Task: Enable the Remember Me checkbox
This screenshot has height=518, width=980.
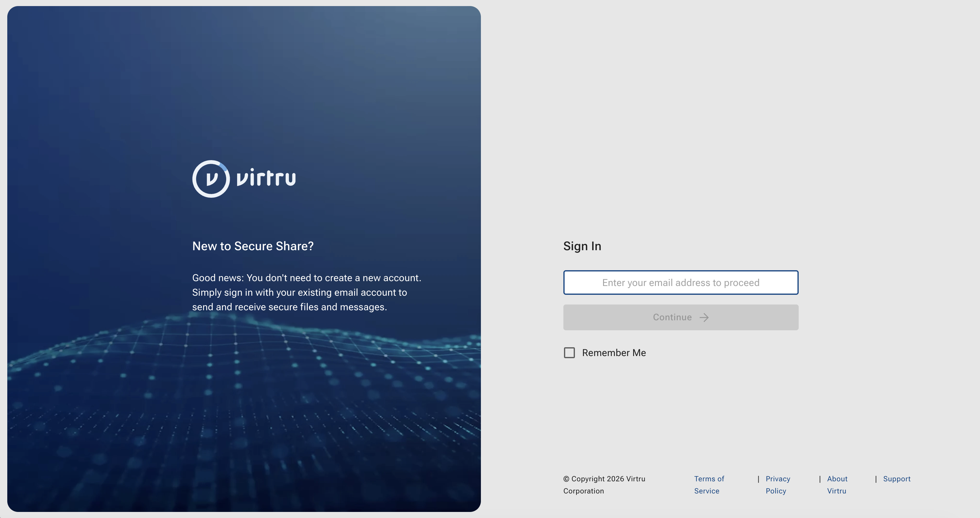Action: tap(569, 353)
